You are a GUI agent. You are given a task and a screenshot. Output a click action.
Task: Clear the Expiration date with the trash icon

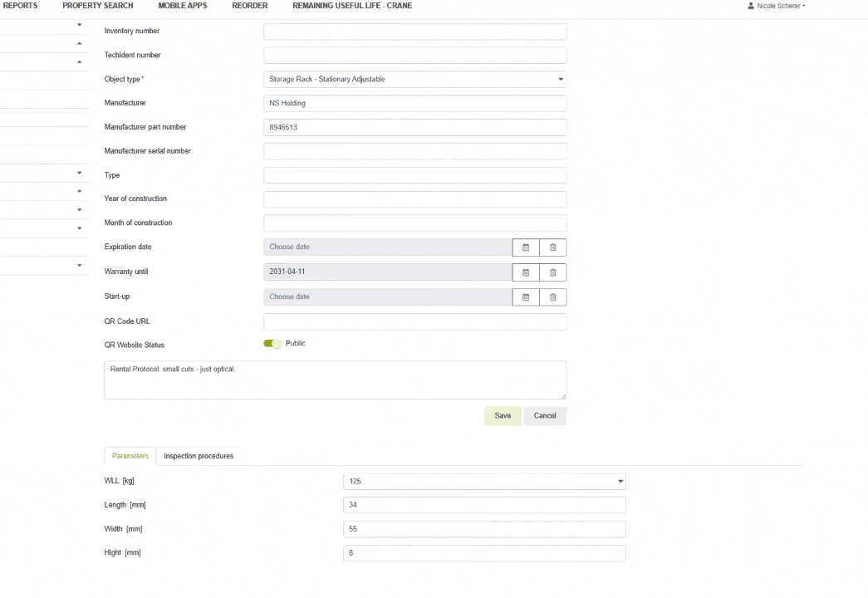pyautogui.click(x=552, y=247)
